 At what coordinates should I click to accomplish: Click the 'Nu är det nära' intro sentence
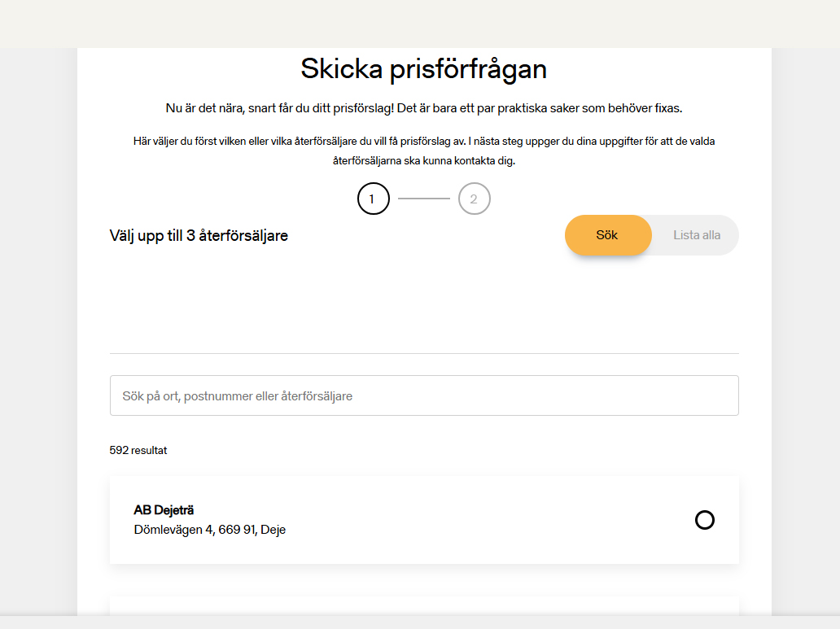(423, 108)
